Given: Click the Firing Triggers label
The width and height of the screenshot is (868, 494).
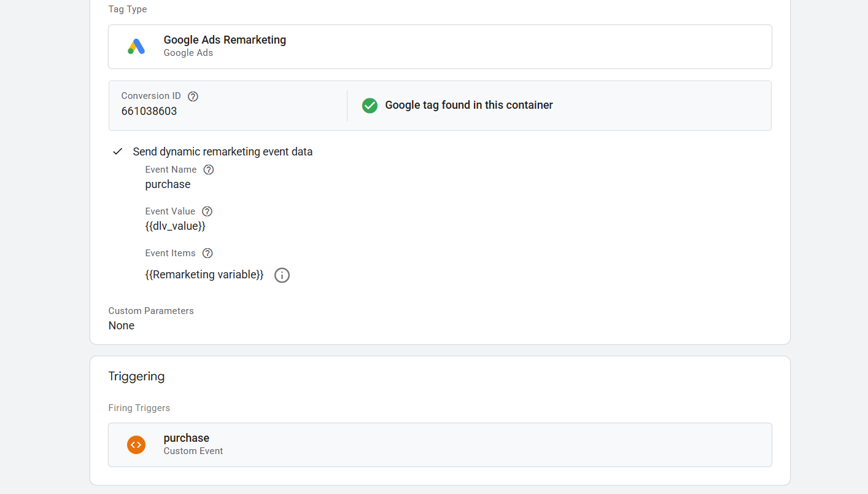Looking at the screenshot, I should point(139,408).
